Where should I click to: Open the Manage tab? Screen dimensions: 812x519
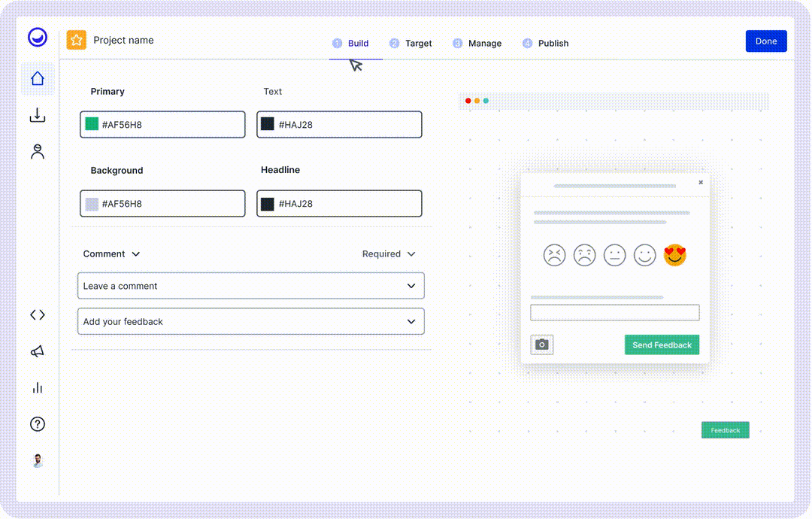(x=484, y=43)
